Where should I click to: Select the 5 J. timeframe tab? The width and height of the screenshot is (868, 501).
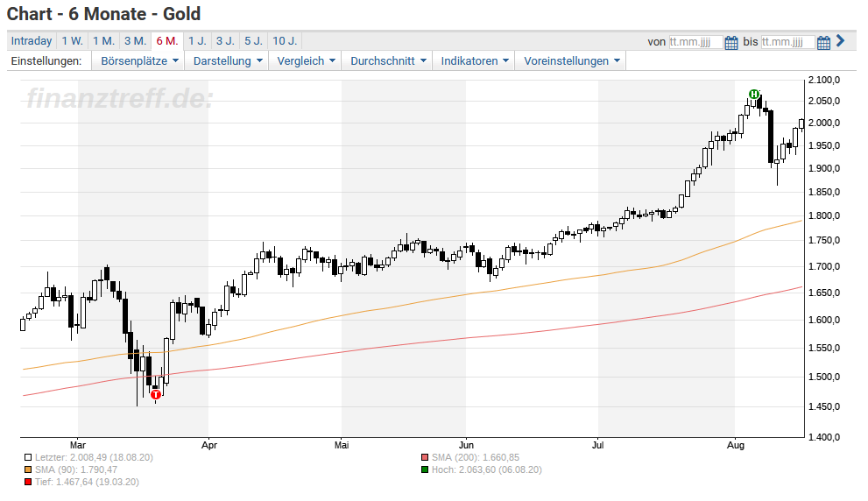pos(253,41)
